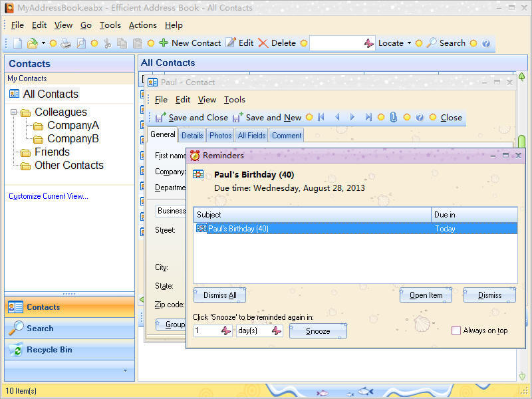Click the Open file icon in main toolbar
Screen dimensions: 532x399
point(32,43)
